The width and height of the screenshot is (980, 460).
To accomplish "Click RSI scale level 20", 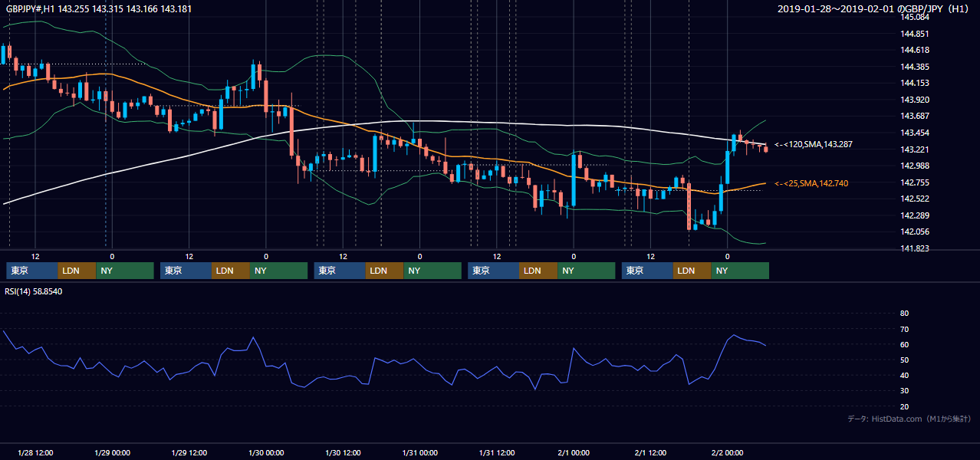I will tap(904, 406).
